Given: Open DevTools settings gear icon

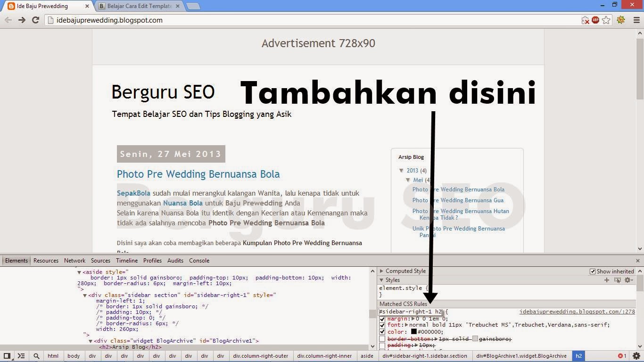Looking at the screenshot, I should [x=636, y=356].
